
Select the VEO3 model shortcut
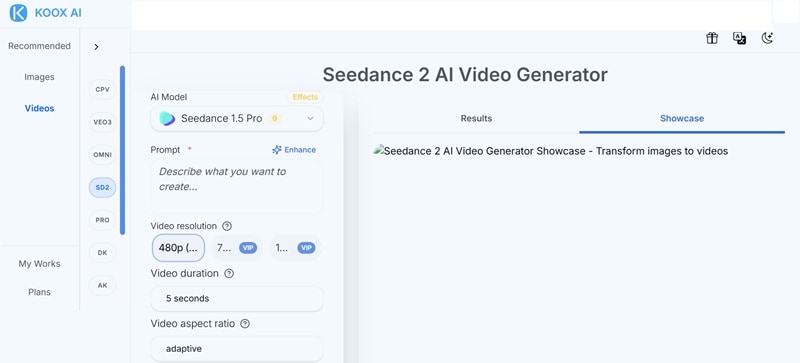tap(103, 122)
